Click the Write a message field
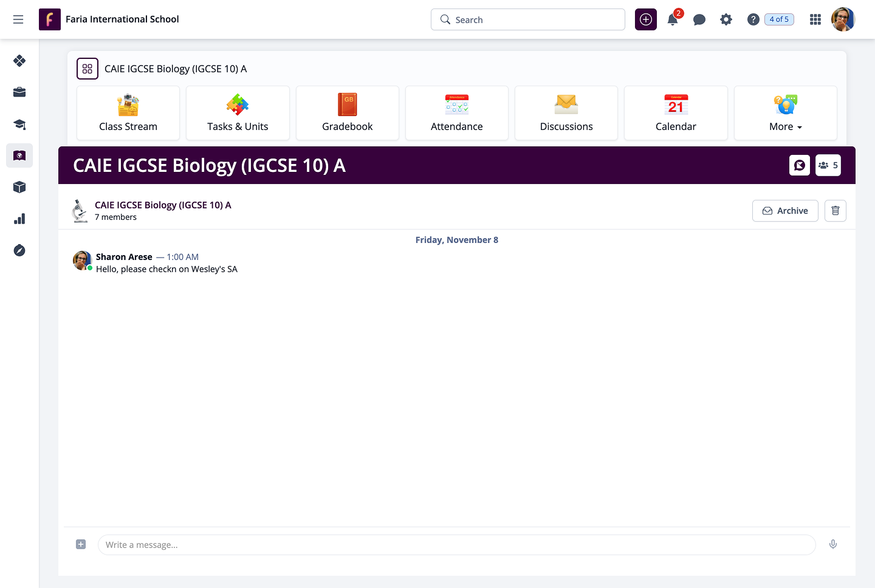This screenshot has height=588, width=875. [x=456, y=545]
